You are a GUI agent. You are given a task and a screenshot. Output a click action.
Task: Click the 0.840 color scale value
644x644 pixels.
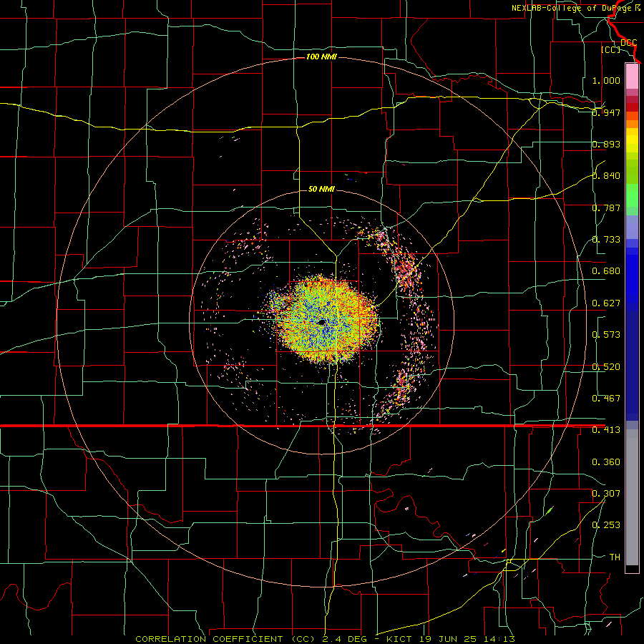click(x=606, y=176)
